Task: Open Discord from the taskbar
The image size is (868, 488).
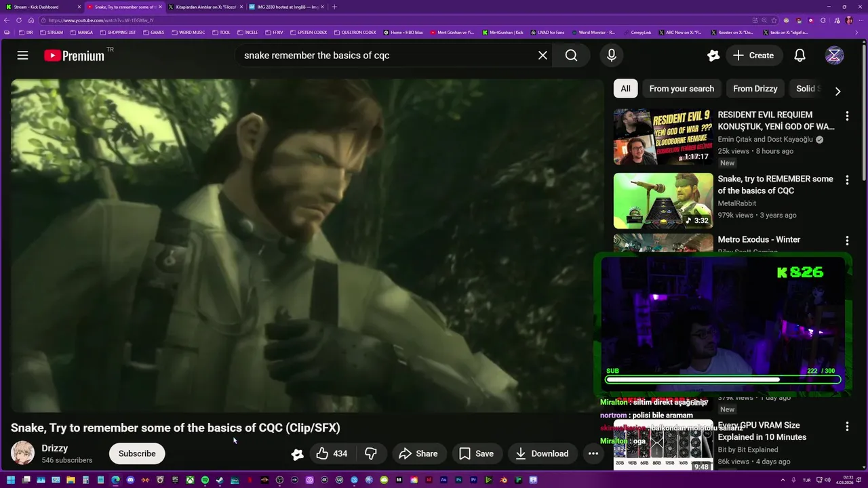Action: coord(130,480)
